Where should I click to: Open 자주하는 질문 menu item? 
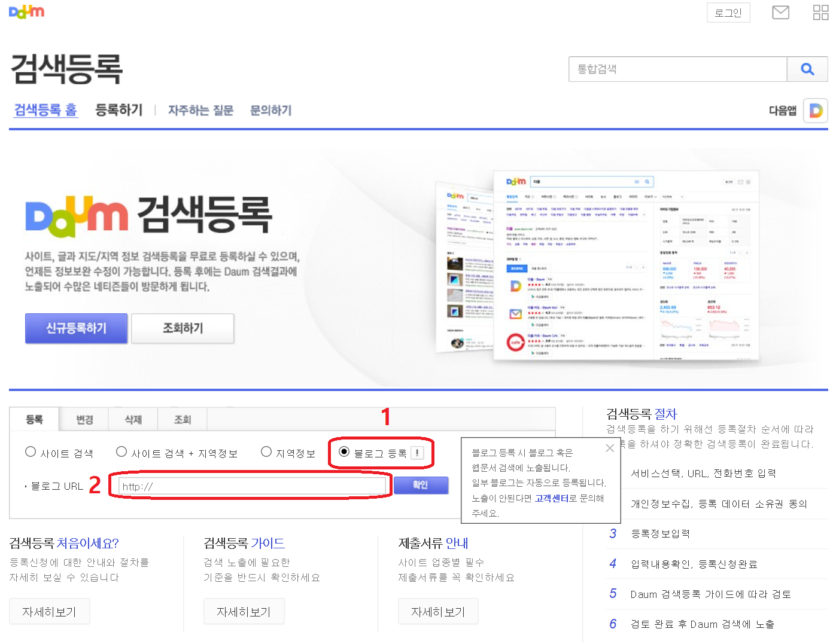(x=200, y=110)
